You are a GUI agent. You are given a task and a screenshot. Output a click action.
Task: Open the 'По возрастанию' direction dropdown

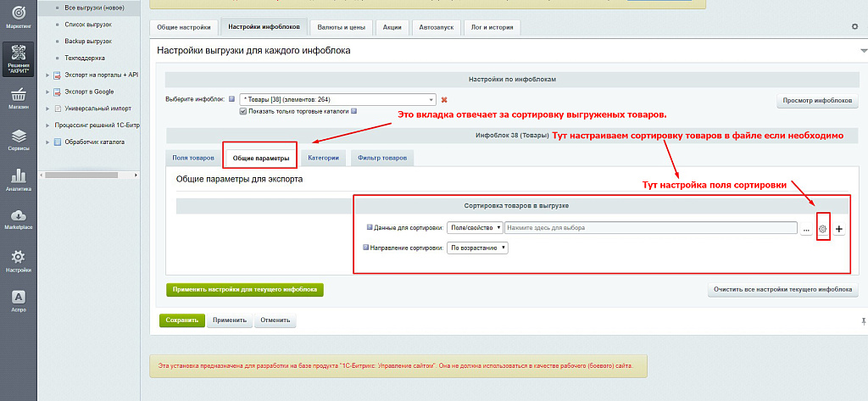(x=477, y=248)
